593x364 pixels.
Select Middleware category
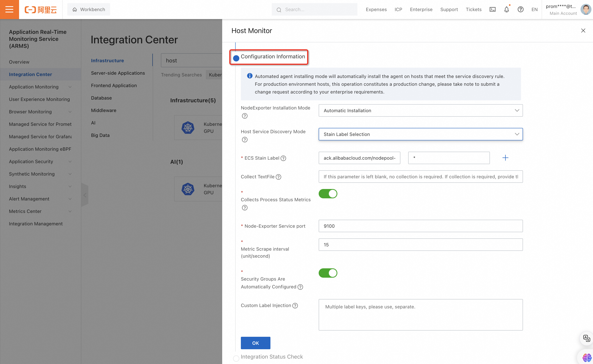(x=104, y=110)
